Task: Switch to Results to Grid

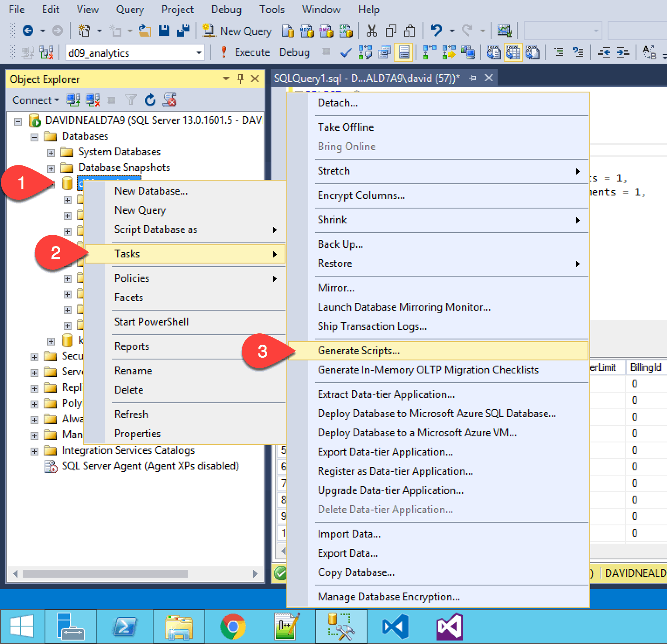Action: 513,53
